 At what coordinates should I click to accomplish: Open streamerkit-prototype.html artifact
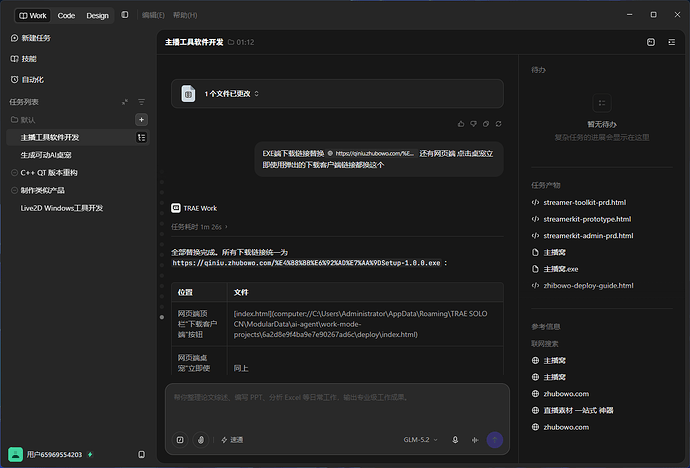click(581, 219)
